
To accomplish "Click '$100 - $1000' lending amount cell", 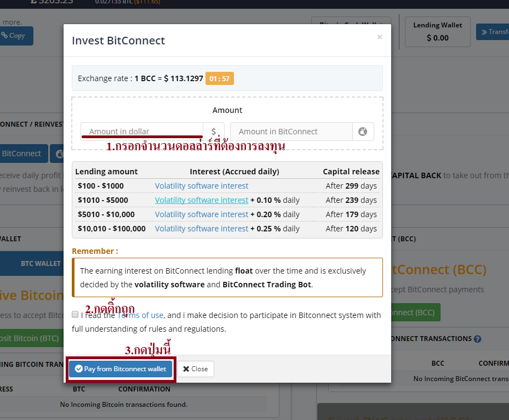I will 101,186.
